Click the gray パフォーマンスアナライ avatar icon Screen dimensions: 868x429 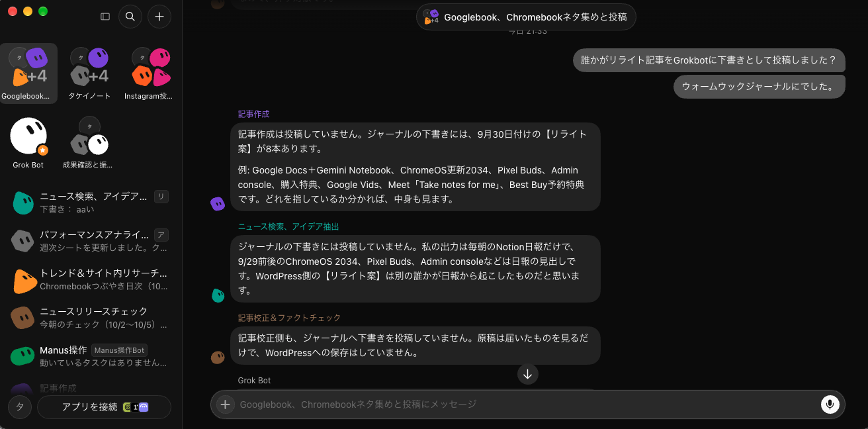pos(23,241)
